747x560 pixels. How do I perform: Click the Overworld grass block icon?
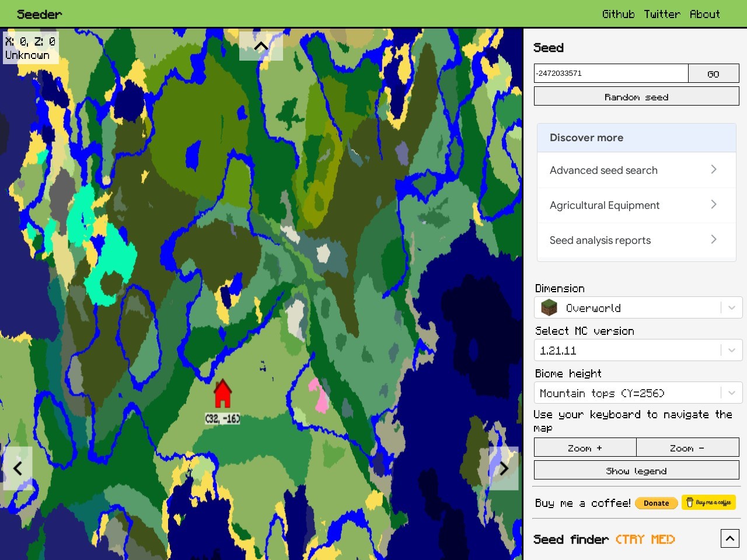click(x=549, y=307)
